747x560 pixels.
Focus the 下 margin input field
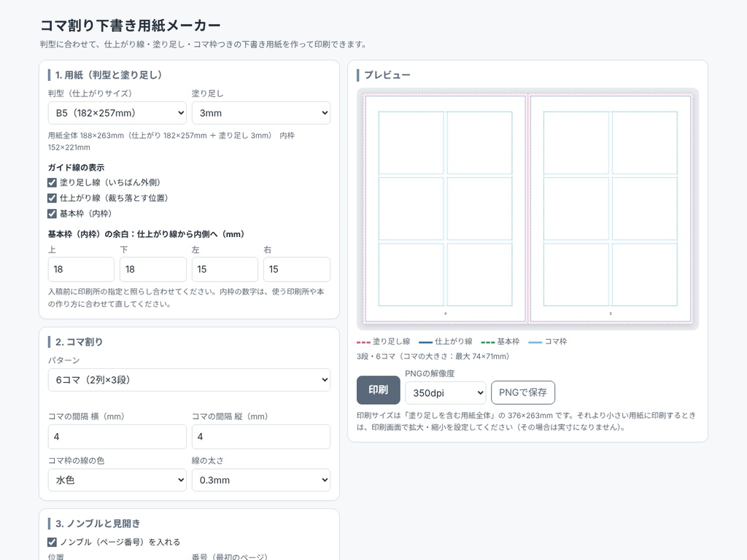point(153,270)
